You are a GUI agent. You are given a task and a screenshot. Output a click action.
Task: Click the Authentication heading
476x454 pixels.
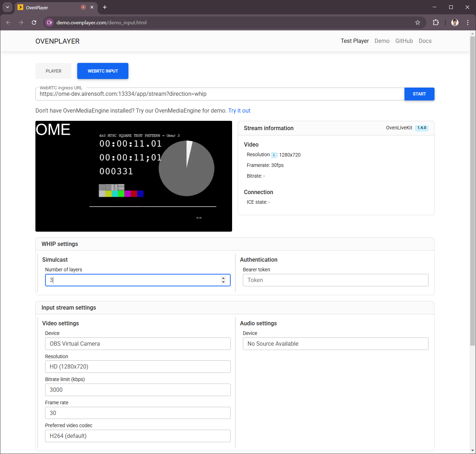click(259, 260)
